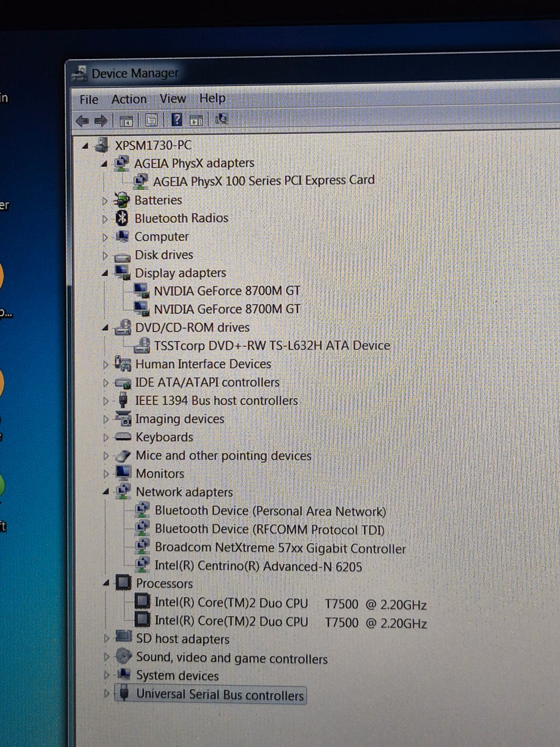Select the Imaging devices icon

[x=123, y=418]
